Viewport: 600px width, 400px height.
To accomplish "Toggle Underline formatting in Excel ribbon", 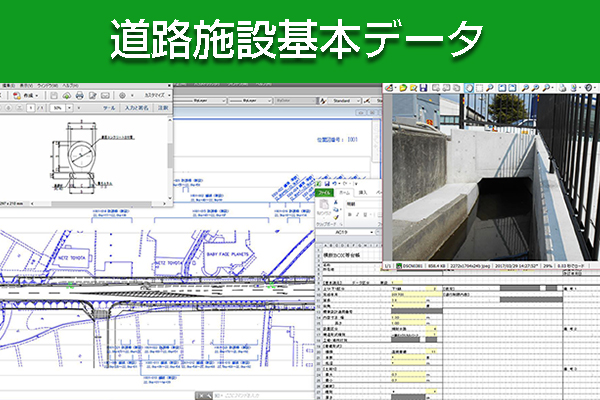I will coord(365,215).
